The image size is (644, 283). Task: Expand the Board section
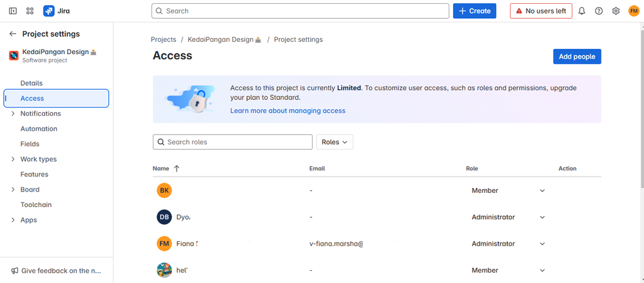pos(13,190)
